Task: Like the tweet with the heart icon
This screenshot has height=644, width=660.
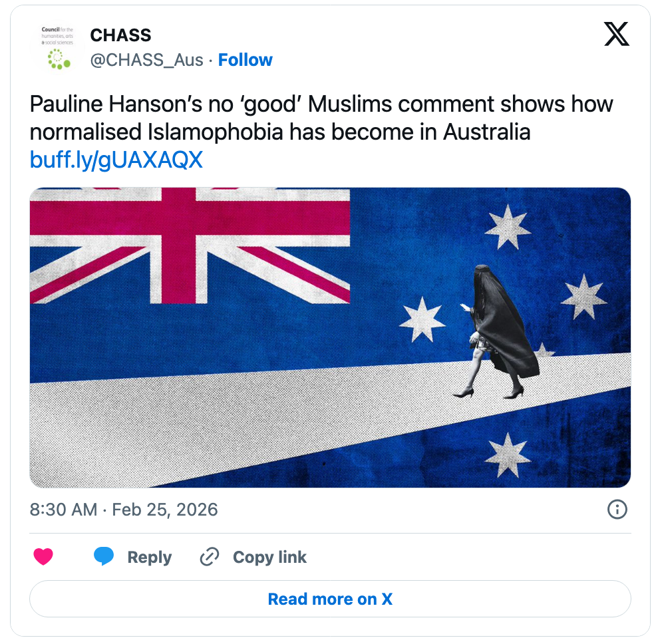Action: (x=43, y=557)
